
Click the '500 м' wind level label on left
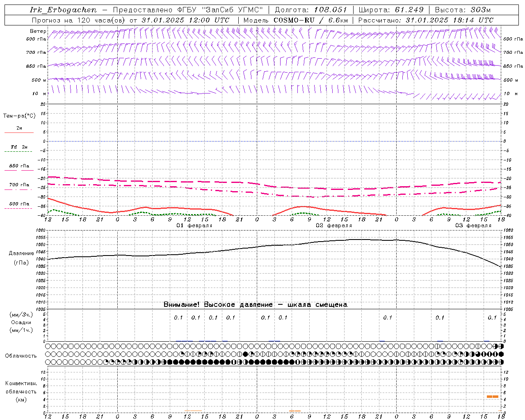point(39,80)
